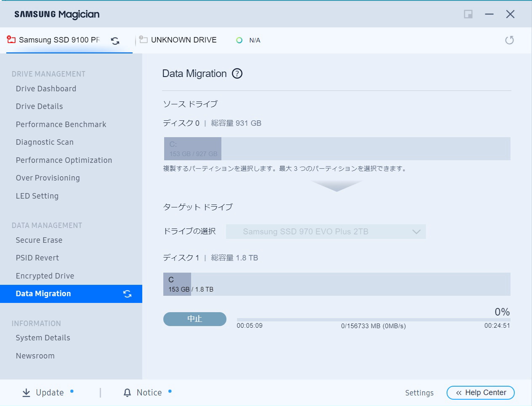Click the Notice bell icon
The image size is (532, 406).
pos(127,393)
